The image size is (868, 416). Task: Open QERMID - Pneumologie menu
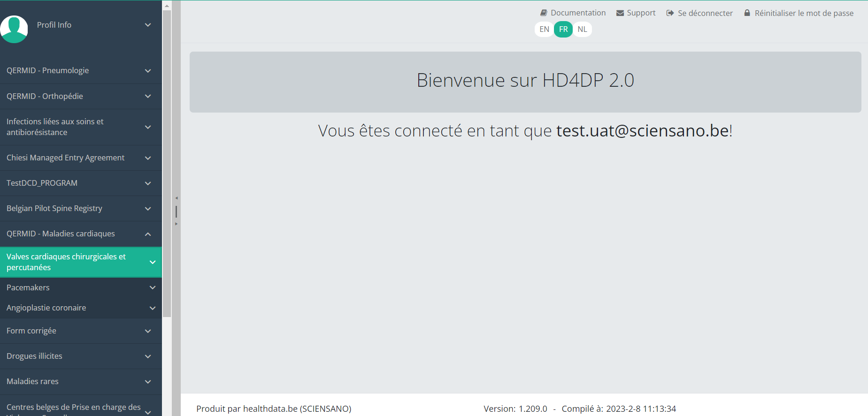(48, 71)
